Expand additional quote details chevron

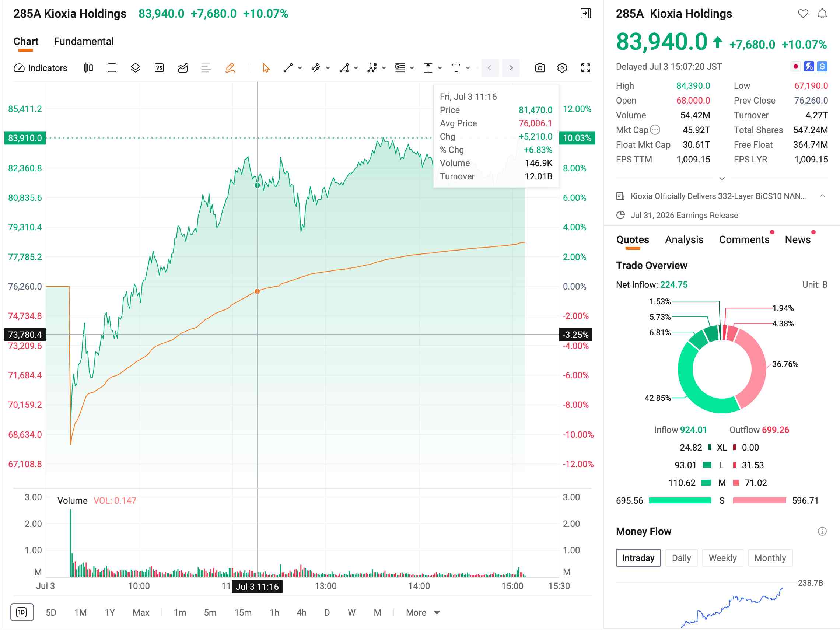[722, 178]
